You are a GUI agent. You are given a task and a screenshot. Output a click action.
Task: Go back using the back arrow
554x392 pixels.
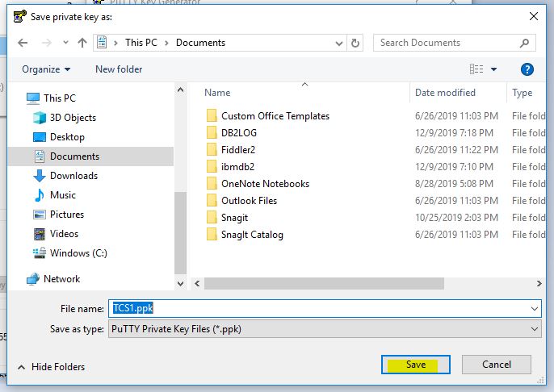(x=23, y=43)
